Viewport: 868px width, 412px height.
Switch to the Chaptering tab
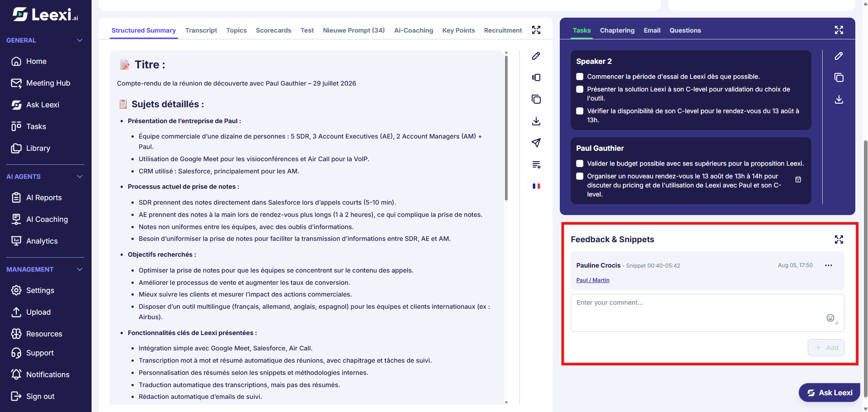pyautogui.click(x=617, y=30)
